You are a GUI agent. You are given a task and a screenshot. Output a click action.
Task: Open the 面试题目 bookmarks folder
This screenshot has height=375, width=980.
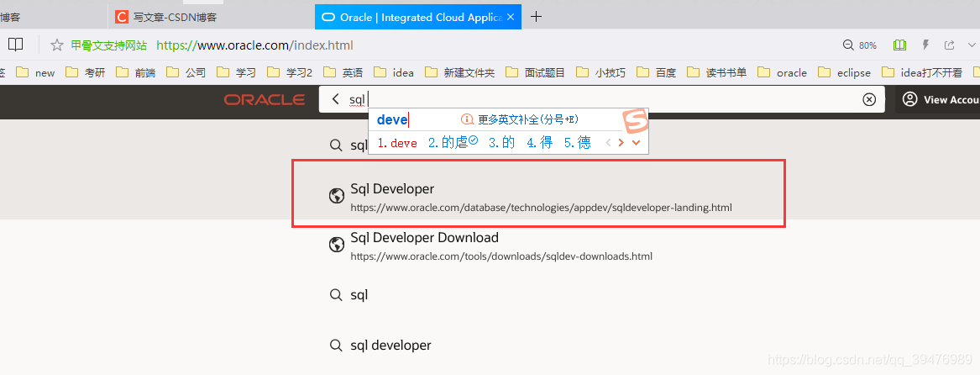point(536,72)
